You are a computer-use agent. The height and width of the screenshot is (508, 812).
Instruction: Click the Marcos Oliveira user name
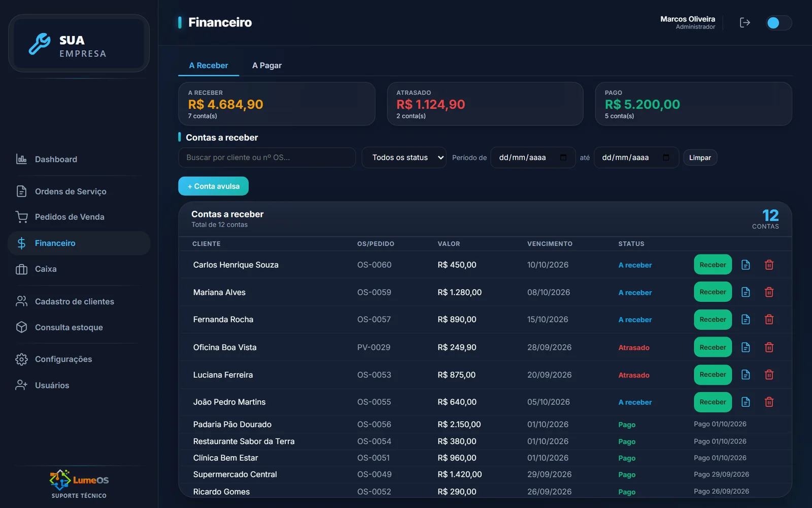tap(688, 19)
